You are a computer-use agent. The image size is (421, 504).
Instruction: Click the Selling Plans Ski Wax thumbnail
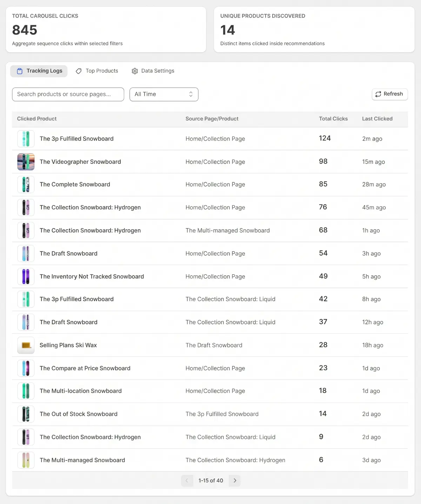pos(26,345)
